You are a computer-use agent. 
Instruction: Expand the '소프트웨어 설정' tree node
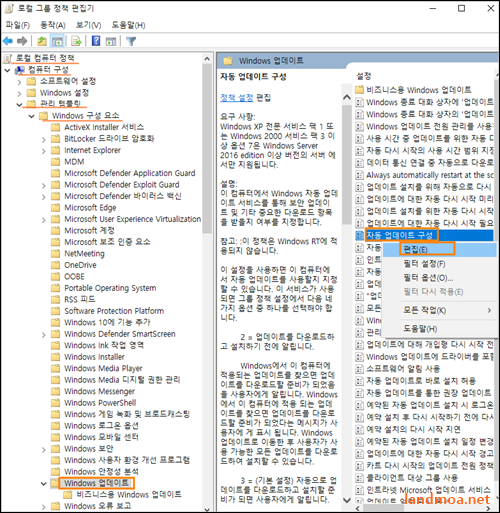click(x=19, y=82)
